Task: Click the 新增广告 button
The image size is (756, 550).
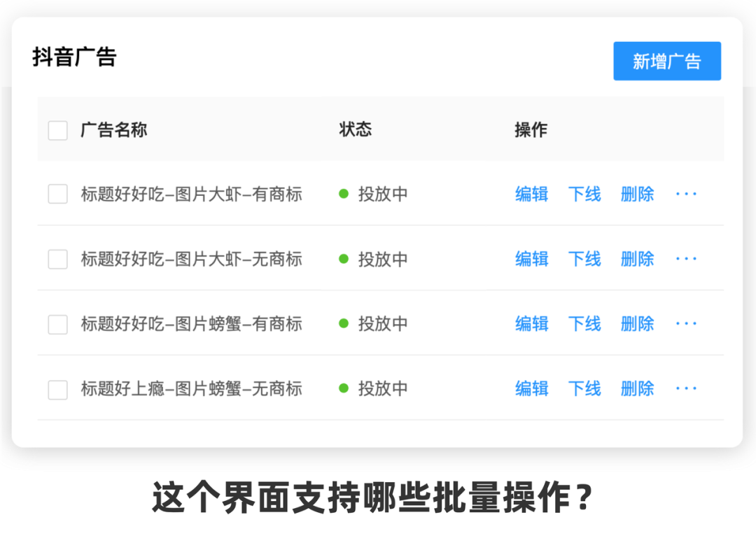Action: (x=667, y=61)
